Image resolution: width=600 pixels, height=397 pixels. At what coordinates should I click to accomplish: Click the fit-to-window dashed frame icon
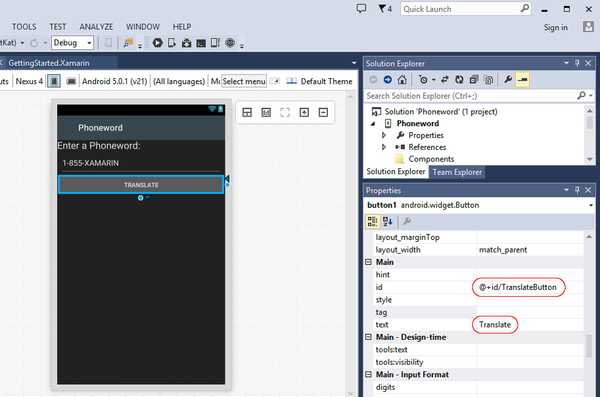pyautogui.click(x=285, y=112)
